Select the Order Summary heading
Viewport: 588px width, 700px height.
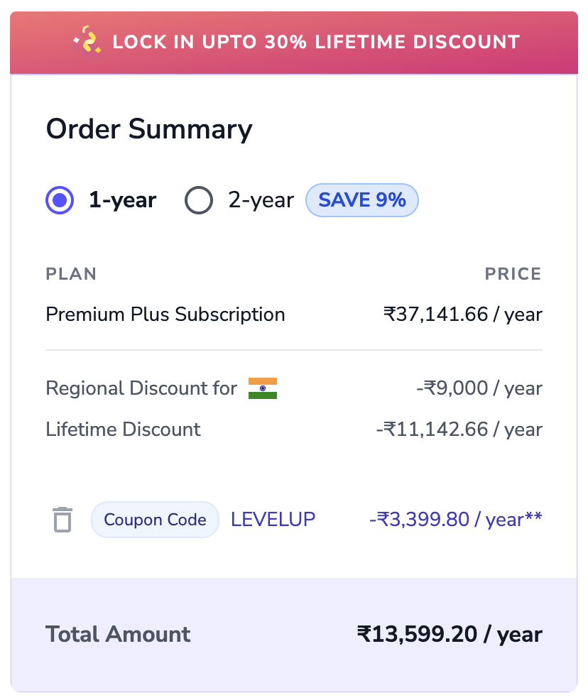[x=149, y=128]
